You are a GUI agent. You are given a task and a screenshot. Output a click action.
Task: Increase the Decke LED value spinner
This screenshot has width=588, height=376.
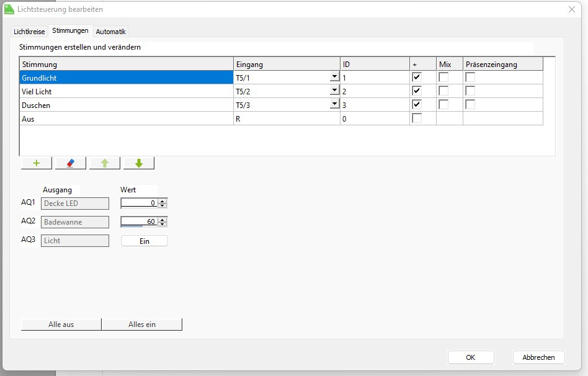163,200
